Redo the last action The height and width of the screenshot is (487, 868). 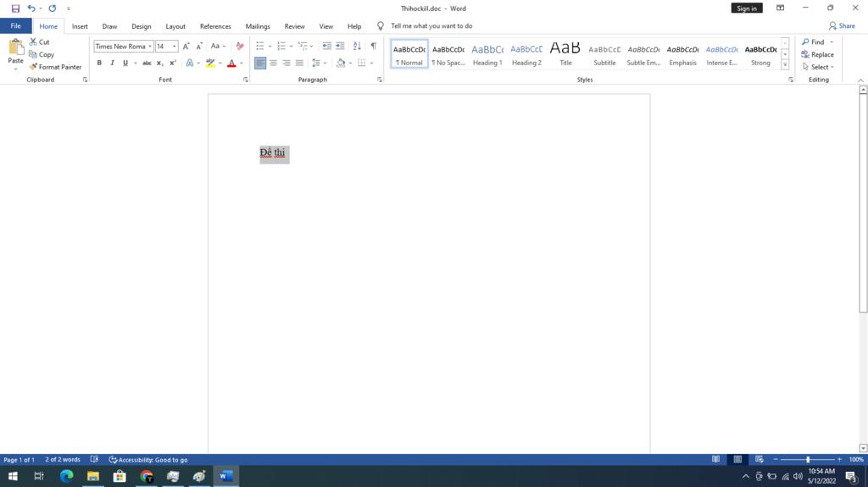[52, 8]
